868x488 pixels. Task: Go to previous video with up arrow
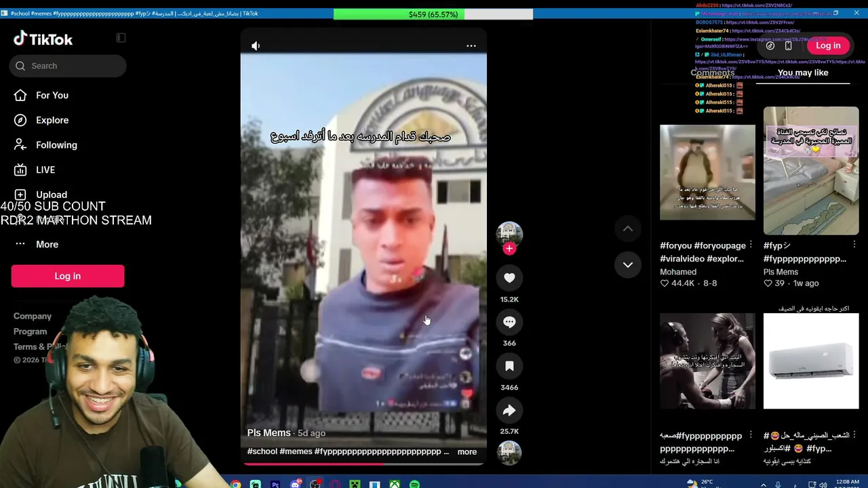coord(628,229)
